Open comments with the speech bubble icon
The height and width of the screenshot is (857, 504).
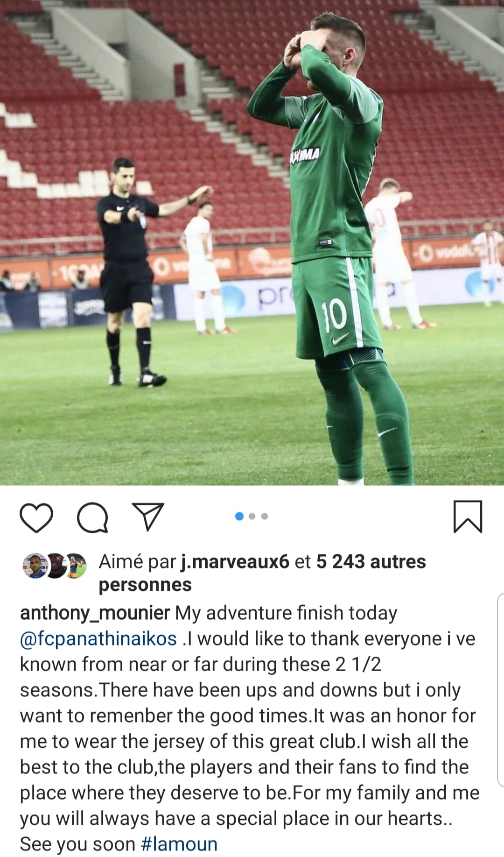tap(92, 517)
